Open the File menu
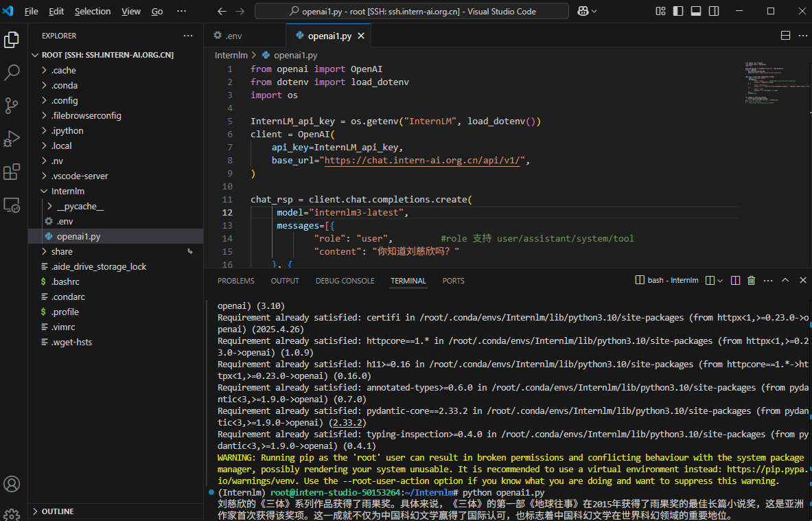 [x=31, y=11]
